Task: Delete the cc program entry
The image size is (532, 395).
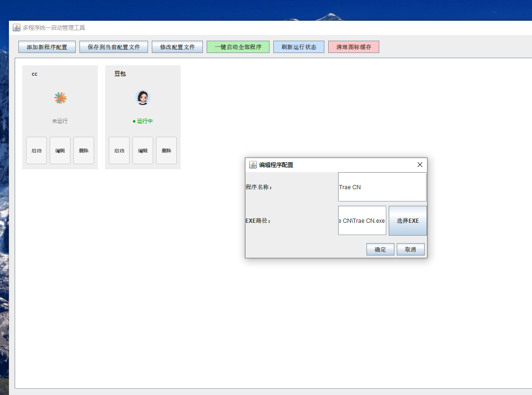Action: point(84,150)
